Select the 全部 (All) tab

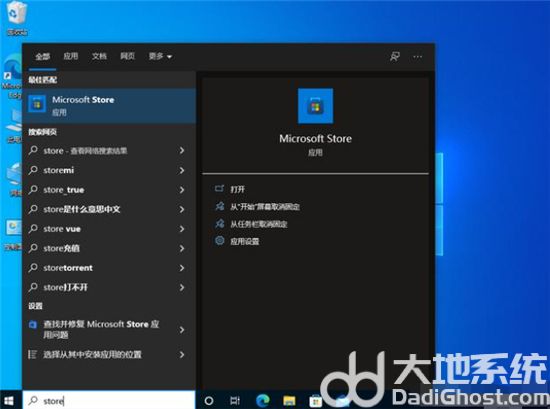point(43,56)
